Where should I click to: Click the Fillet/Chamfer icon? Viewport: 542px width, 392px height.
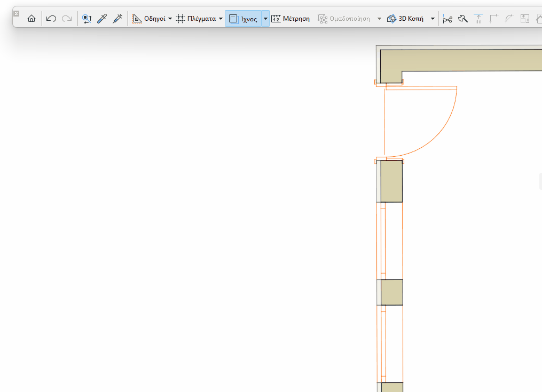(x=510, y=19)
